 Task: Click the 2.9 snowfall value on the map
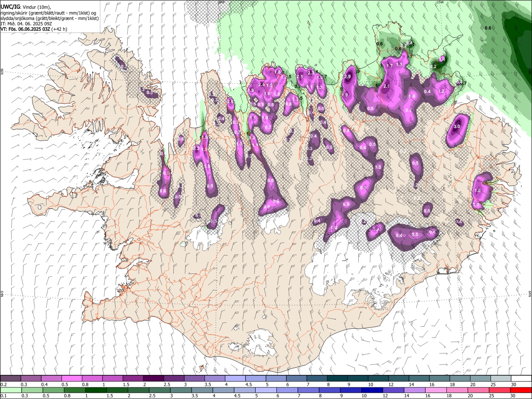pyautogui.click(x=347, y=77)
